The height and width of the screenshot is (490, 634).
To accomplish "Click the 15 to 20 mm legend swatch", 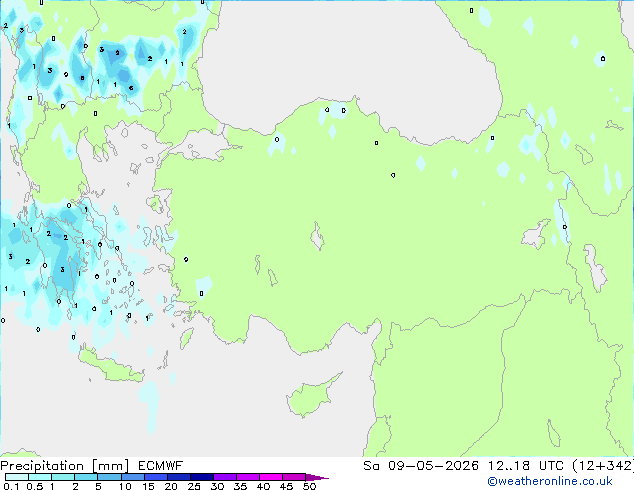I will tap(155, 477).
